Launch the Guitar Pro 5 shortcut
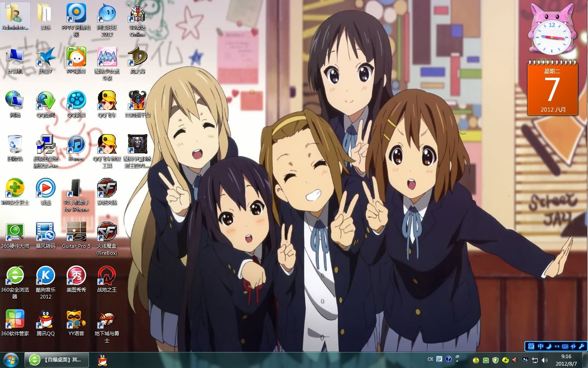The image size is (588, 368). point(76,235)
